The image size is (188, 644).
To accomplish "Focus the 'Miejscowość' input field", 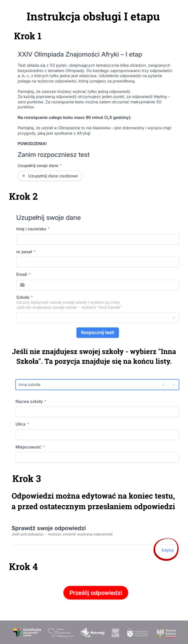I will (x=97, y=457).
